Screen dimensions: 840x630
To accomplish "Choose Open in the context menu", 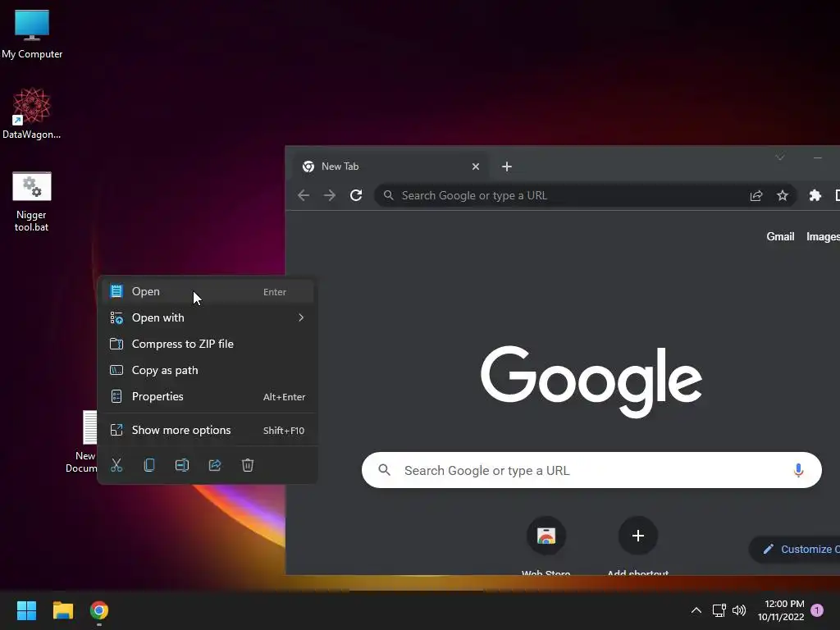I will [208, 291].
